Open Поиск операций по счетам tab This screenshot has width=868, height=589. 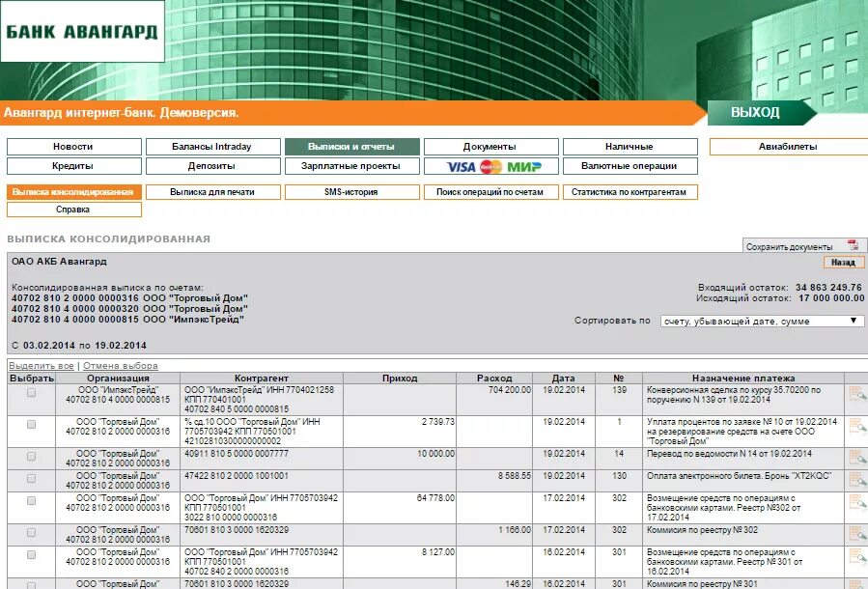[491, 192]
